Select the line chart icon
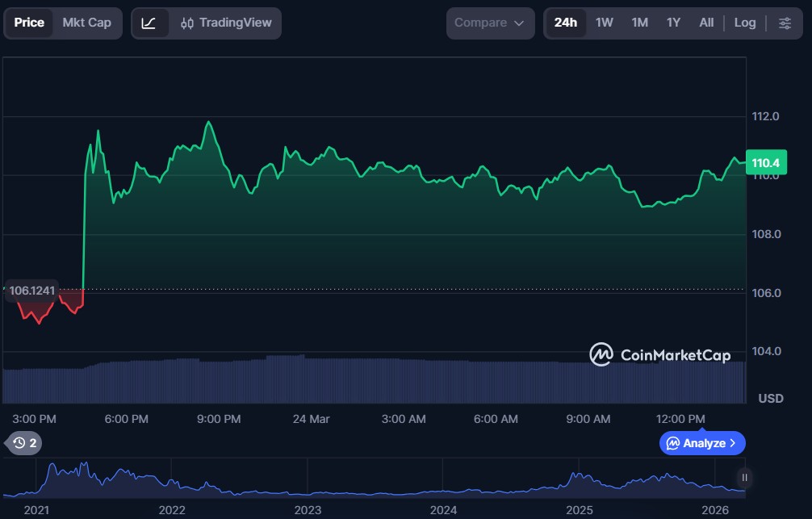Screen dimensions: 812x519 coord(149,23)
